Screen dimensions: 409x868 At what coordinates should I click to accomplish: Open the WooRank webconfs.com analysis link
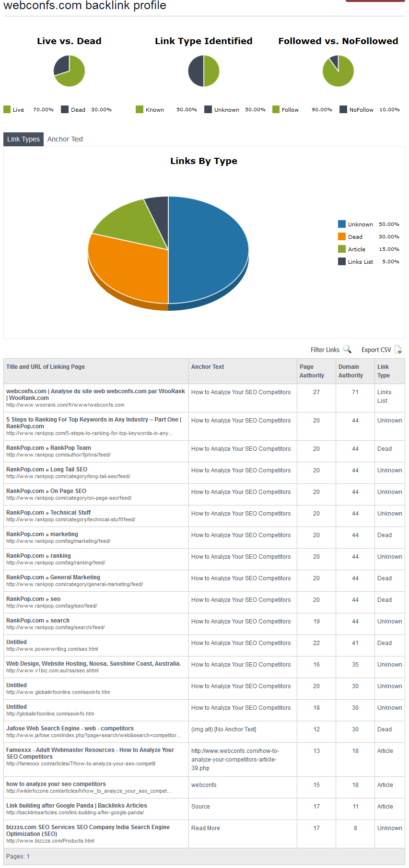pyautogui.click(x=95, y=395)
